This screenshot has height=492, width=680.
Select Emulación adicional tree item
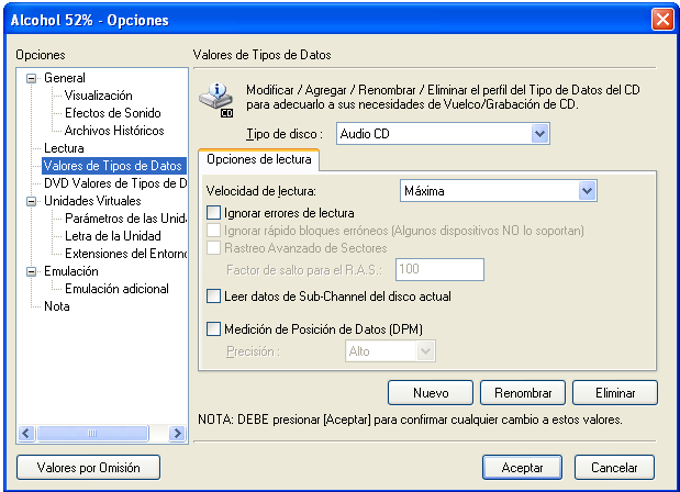point(117,289)
